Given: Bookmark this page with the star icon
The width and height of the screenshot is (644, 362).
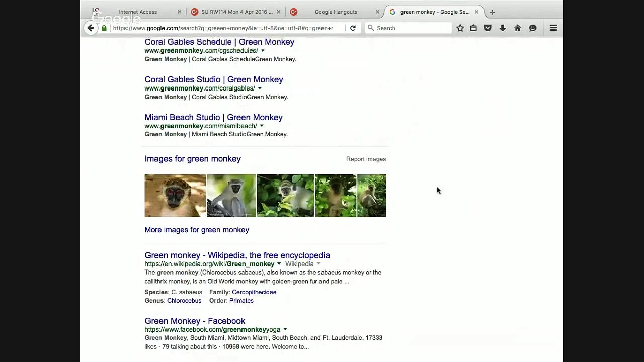Looking at the screenshot, I should pyautogui.click(x=460, y=28).
